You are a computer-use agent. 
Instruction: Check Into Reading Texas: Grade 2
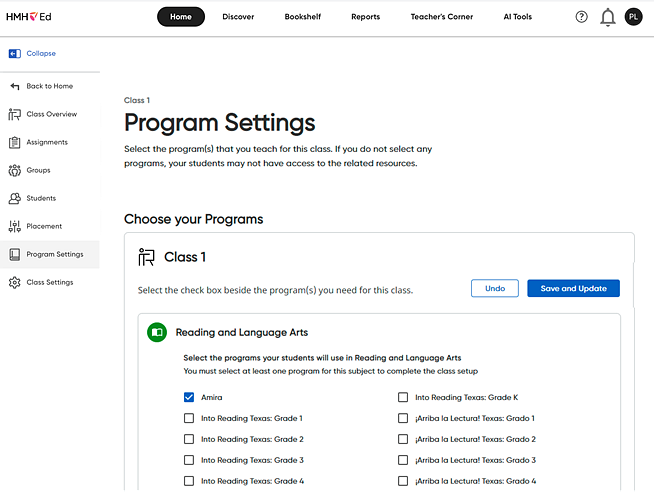point(189,439)
